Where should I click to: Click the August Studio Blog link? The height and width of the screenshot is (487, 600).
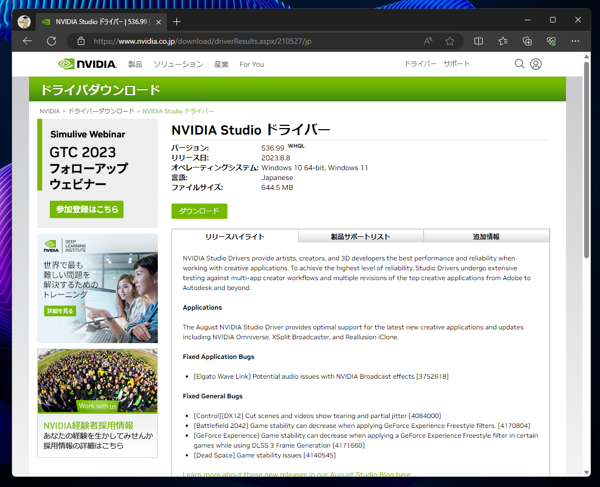(297, 474)
